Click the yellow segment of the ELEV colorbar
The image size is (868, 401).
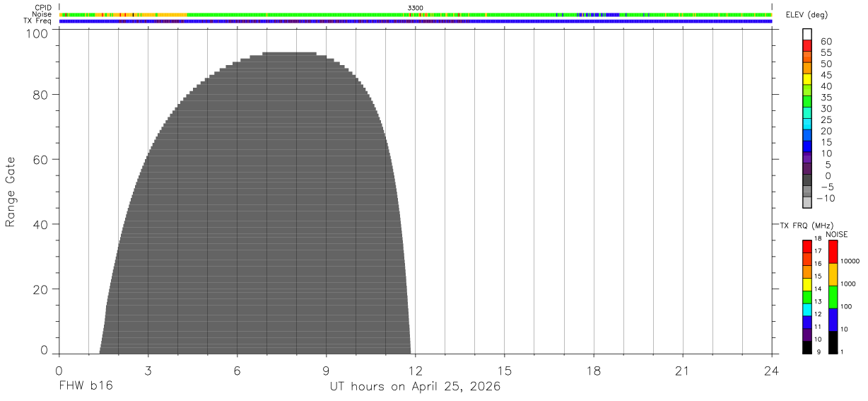click(x=807, y=79)
